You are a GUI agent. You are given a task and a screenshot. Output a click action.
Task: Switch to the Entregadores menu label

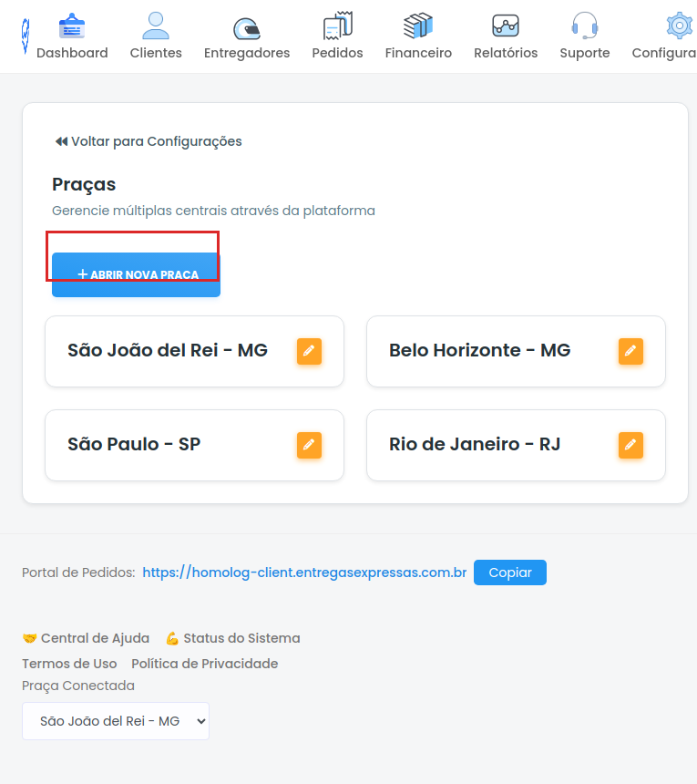coord(247,53)
